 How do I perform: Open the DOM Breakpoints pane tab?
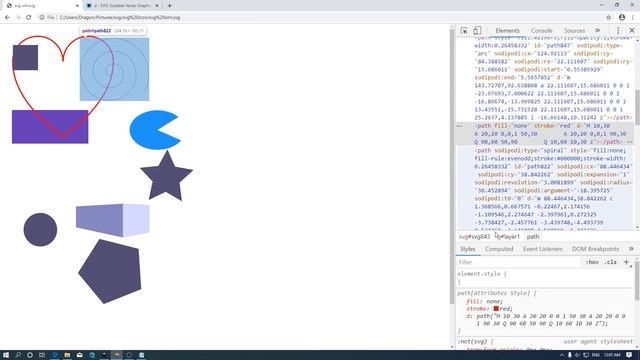click(x=595, y=249)
